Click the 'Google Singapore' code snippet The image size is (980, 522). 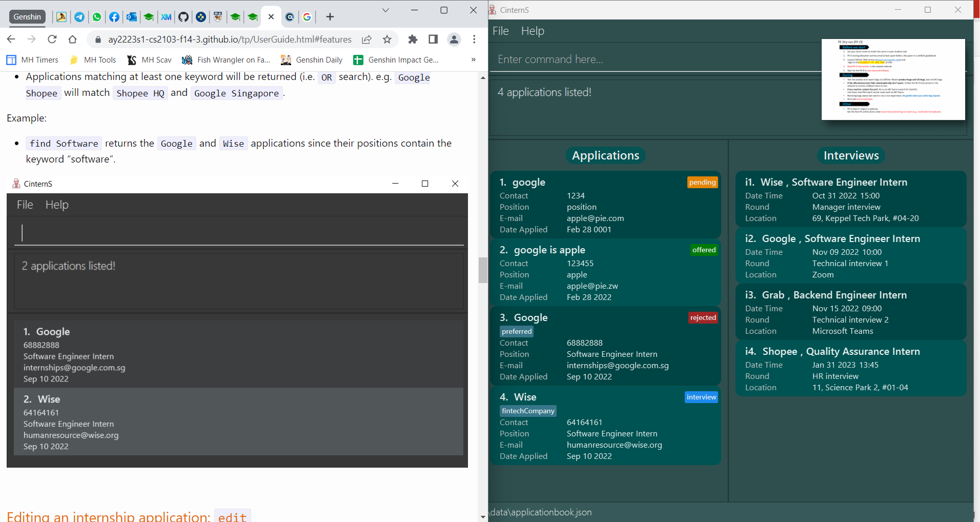(236, 93)
